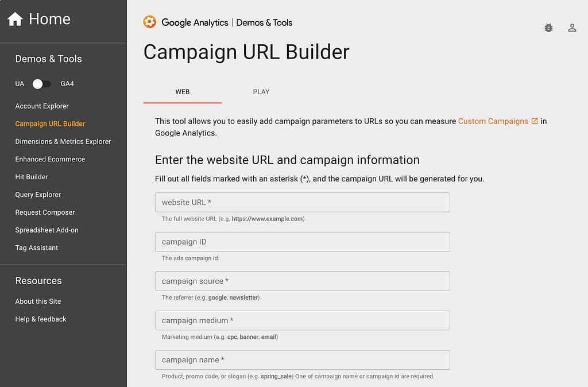
Task: Click the website URL input field
Action: click(303, 202)
